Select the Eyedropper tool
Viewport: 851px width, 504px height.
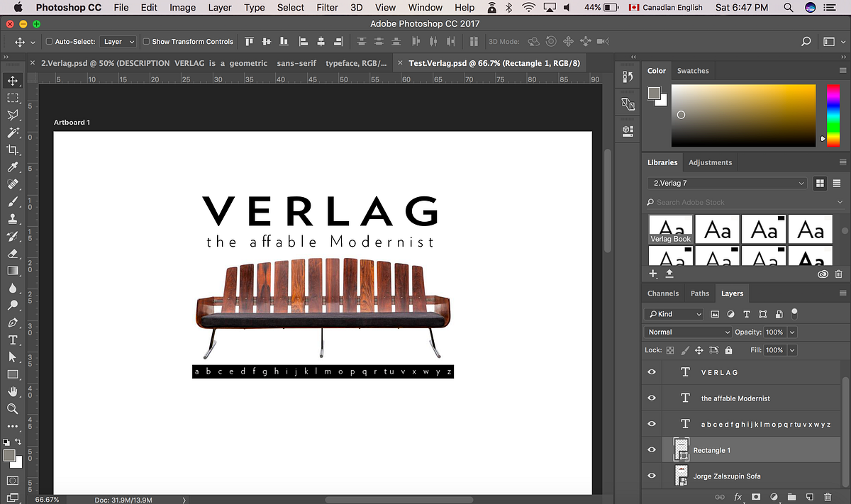(13, 167)
